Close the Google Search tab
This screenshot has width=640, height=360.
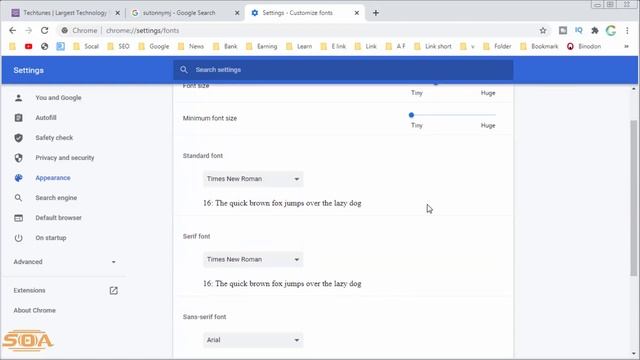pyautogui.click(x=237, y=13)
